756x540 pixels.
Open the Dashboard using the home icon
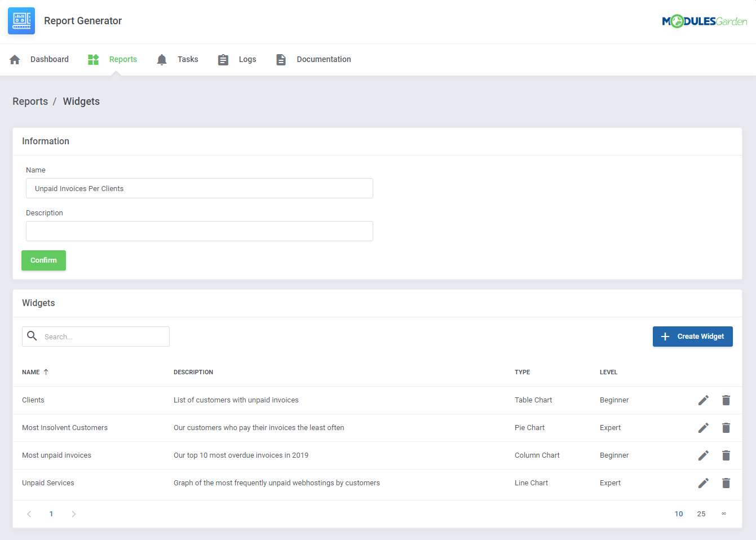coord(14,59)
